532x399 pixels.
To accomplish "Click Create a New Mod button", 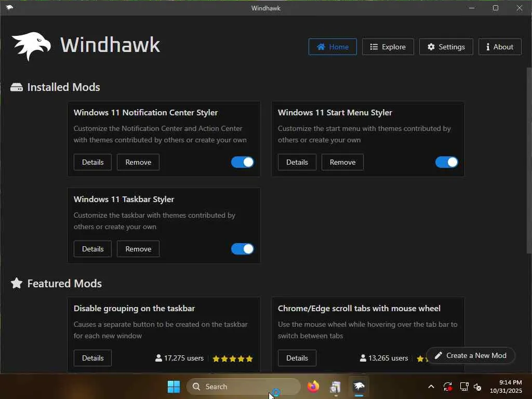I will click(471, 355).
